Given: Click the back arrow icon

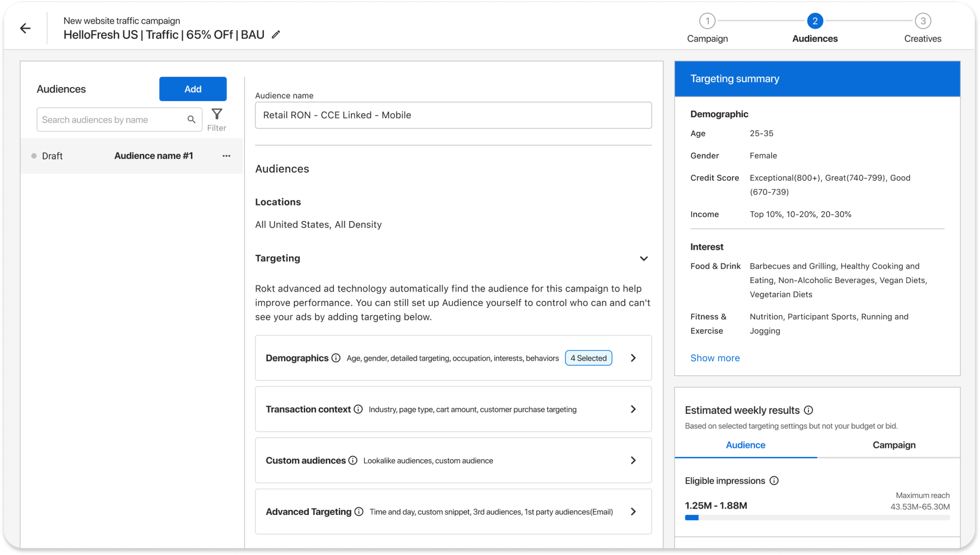Looking at the screenshot, I should point(25,28).
